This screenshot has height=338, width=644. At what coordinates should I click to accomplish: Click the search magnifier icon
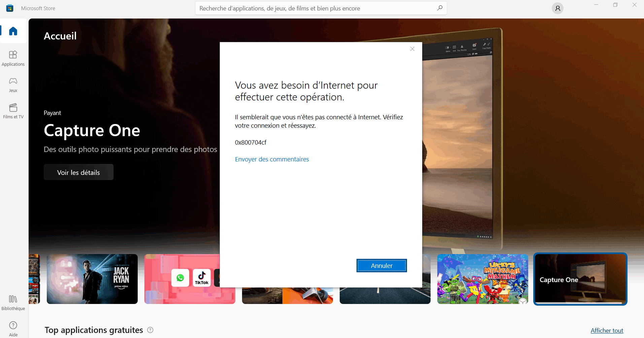(x=440, y=8)
